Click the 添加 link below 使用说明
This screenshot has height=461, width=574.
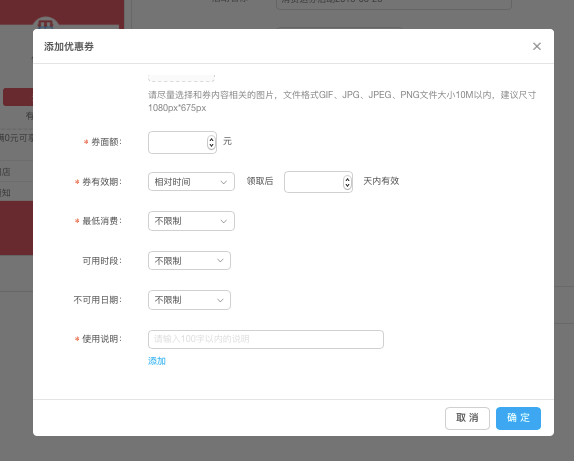(x=157, y=361)
